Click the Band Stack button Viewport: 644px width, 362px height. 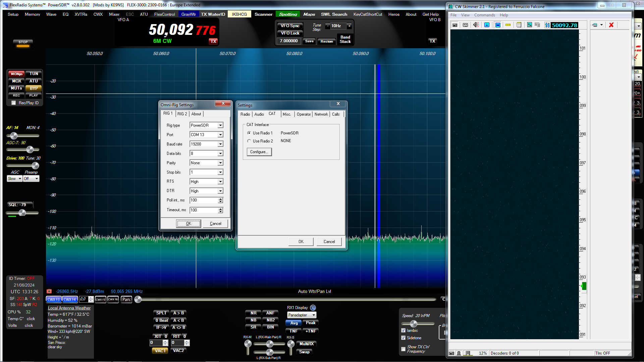(345, 39)
